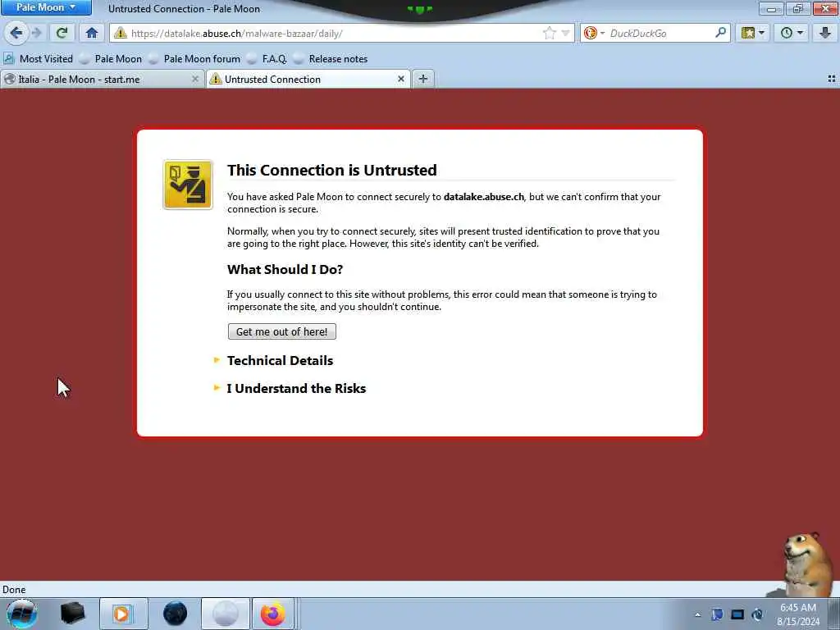Click the 'What Should I Do?' heading

pos(285,269)
